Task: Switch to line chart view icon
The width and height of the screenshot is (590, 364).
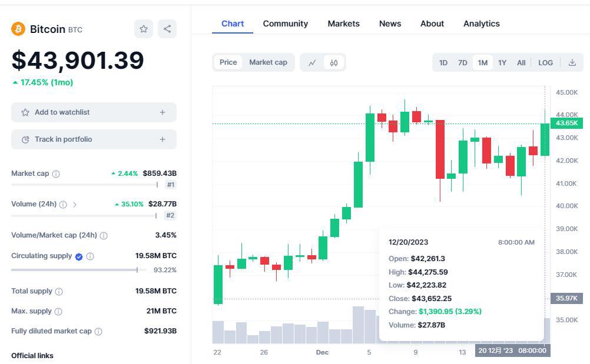Action: tap(312, 62)
